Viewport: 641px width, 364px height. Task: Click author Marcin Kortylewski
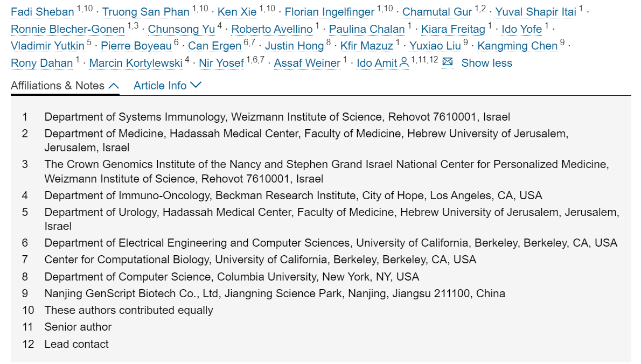tap(136, 63)
